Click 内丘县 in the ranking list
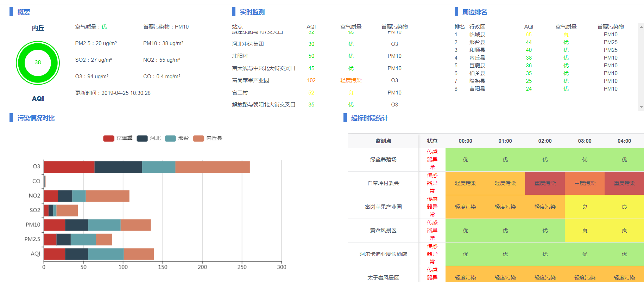Viewport: 644px width, 282px height. pyautogui.click(x=477, y=58)
